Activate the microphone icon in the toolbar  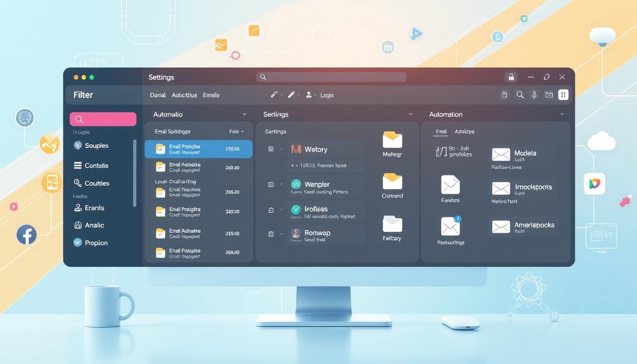534,95
